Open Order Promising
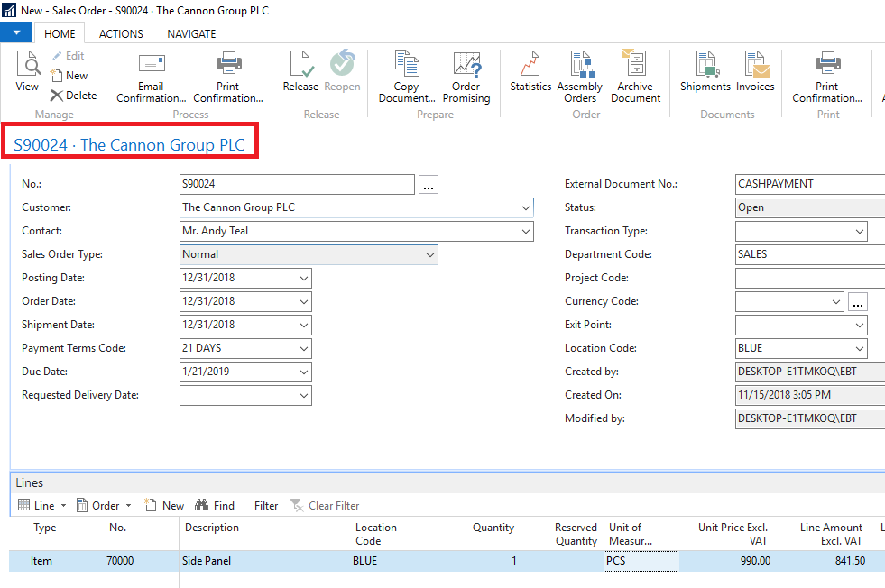Screen dimensions: 885x588 [x=466, y=78]
